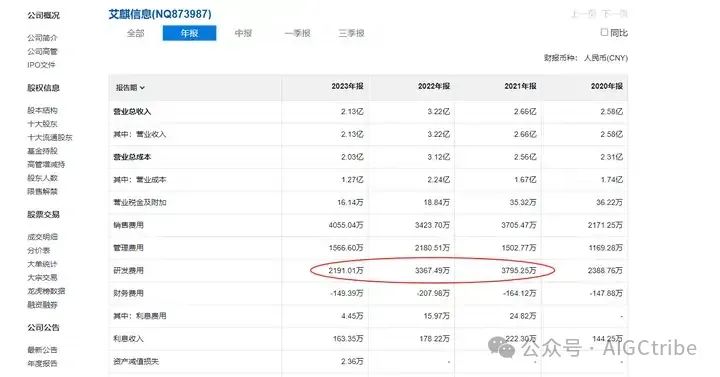This screenshot has width=720, height=377.
Task: Select the 管理费用 row label
Action: [129, 248]
